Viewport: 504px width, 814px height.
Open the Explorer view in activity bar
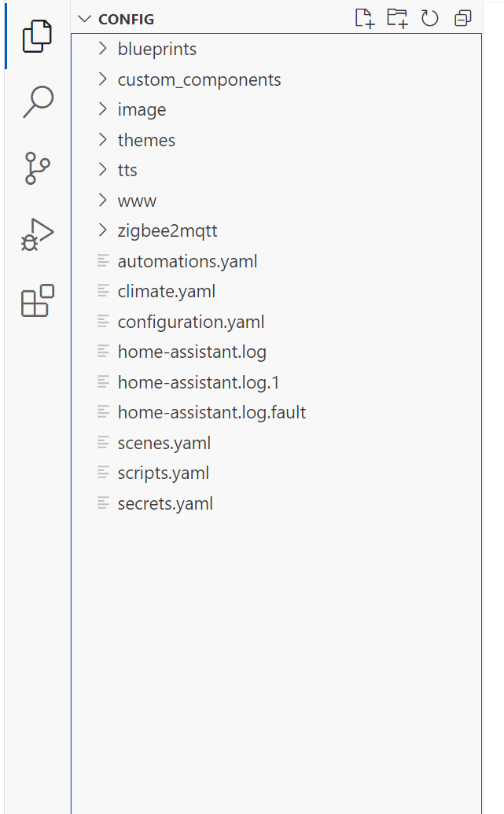37,36
